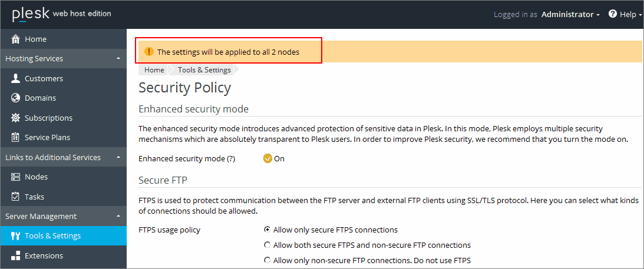Click the Home house icon in sidebar

[x=15, y=39]
